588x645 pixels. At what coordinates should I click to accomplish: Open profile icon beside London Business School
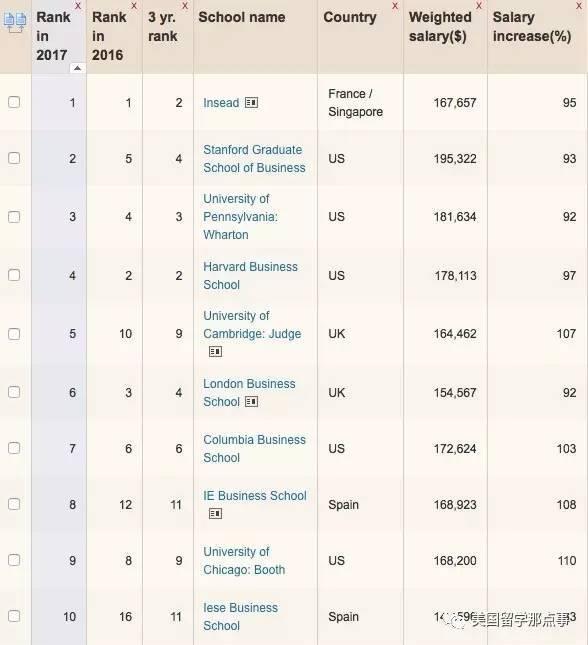(251, 401)
